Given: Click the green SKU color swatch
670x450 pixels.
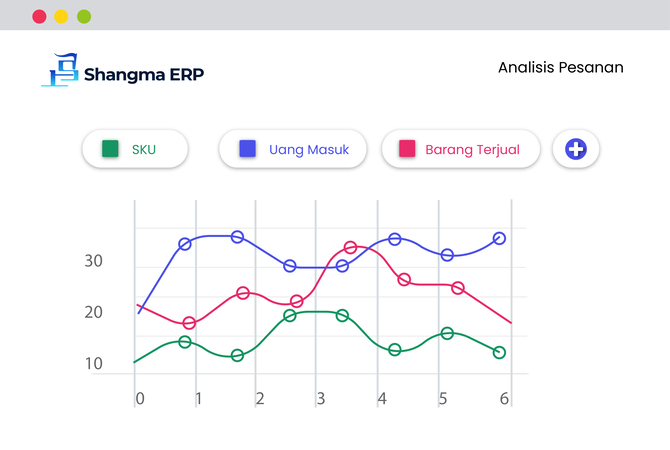Looking at the screenshot, I should coord(111,150).
